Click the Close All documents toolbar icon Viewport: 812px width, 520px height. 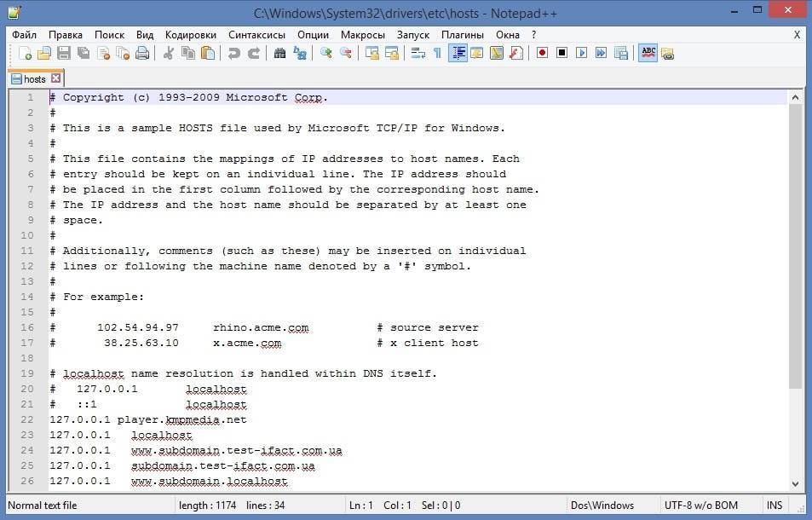click(x=123, y=53)
